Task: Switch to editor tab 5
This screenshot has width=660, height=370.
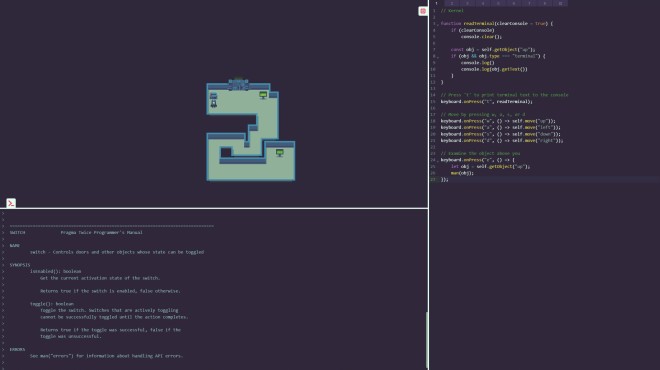Action: [x=498, y=3]
